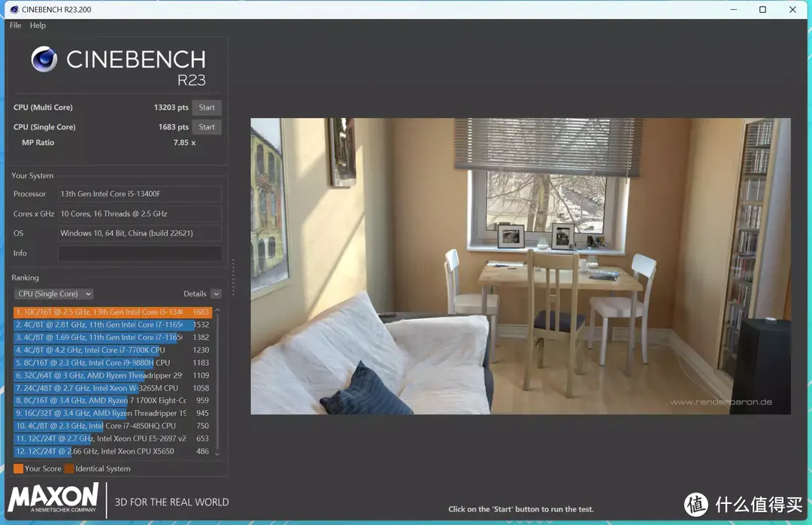Image resolution: width=812 pixels, height=525 pixels.
Task: Select ranking row 6 32C/64T Ryzen Threadripper
Action: point(113,375)
